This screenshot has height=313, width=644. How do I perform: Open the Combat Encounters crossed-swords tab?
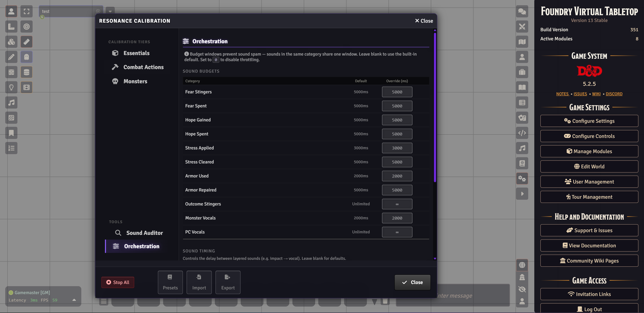click(522, 27)
